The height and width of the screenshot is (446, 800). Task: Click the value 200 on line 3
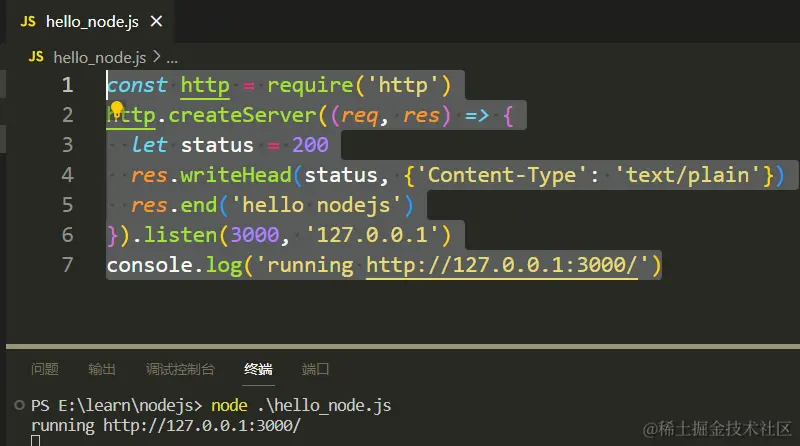tap(310, 145)
